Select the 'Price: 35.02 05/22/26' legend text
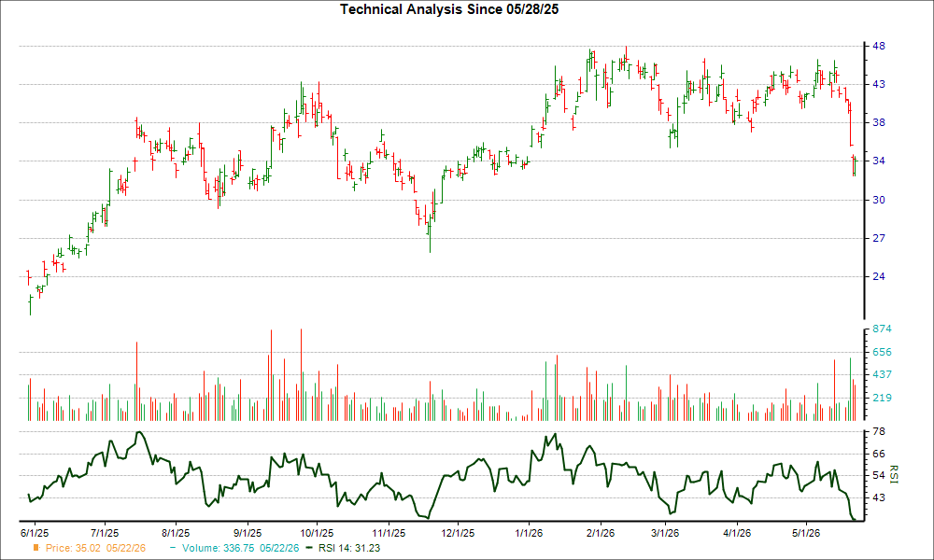 pyautogui.click(x=95, y=548)
